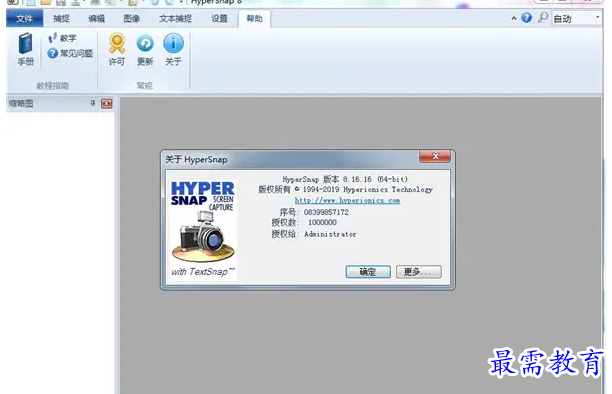The height and width of the screenshot is (394, 612).
Task: Close the 关于 HyperSnap dialog
Action: pyautogui.click(x=435, y=156)
